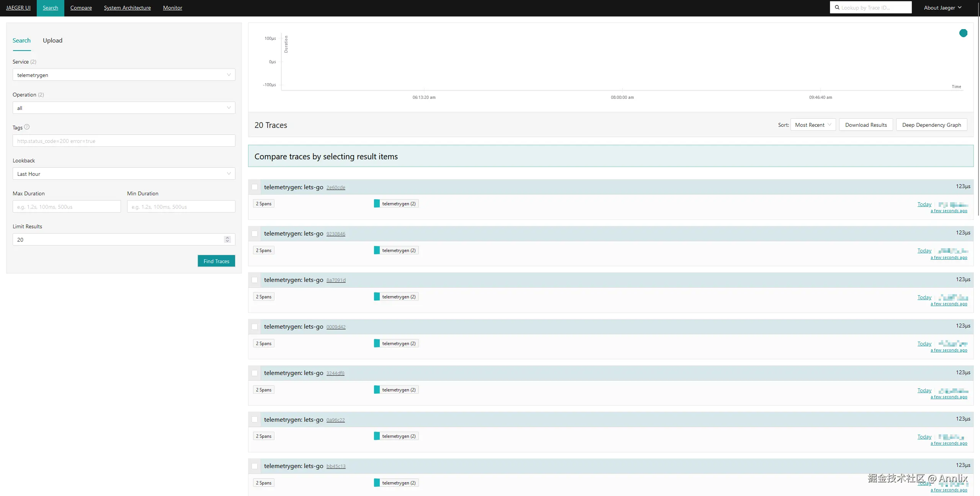Click the magnifier icon in Trace ID lookup
The height and width of the screenshot is (496, 980).
coord(837,7)
